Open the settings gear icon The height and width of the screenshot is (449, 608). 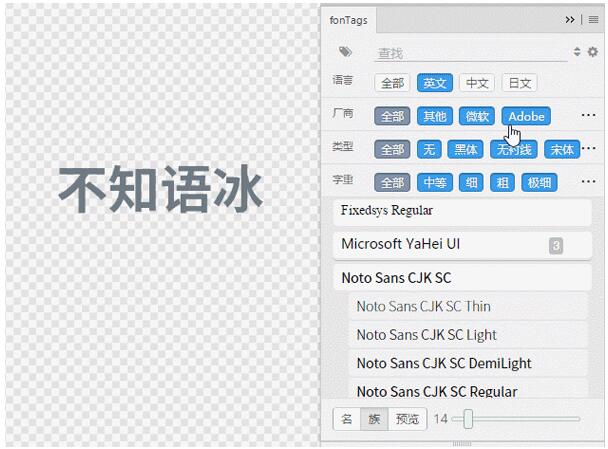point(592,52)
